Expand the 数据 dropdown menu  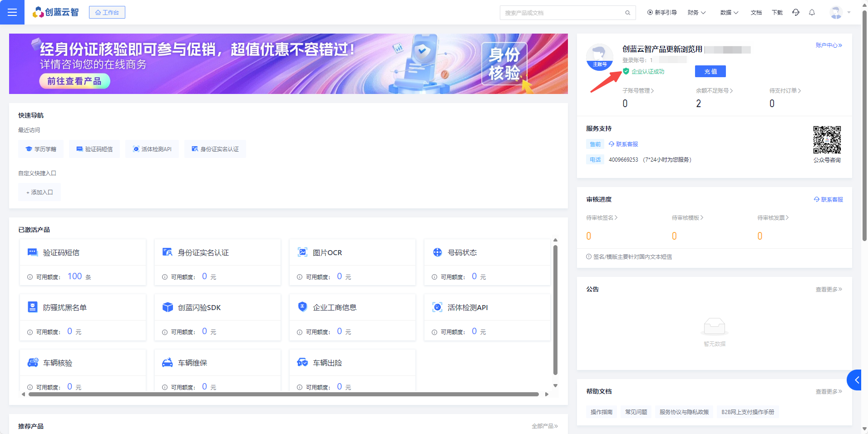(729, 13)
